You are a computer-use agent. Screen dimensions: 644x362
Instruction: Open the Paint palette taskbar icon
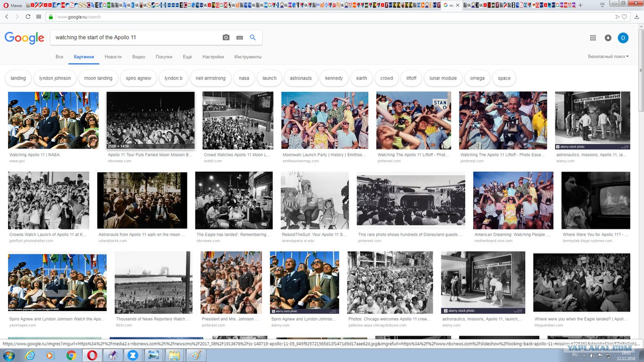click(195, 355)
